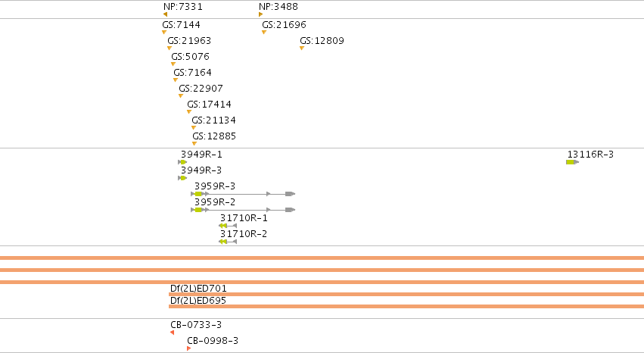Click the 3949R-3 RNAi amplicon glyph
This screenshot has height=353, width=644.
click(x=182, y=178)
